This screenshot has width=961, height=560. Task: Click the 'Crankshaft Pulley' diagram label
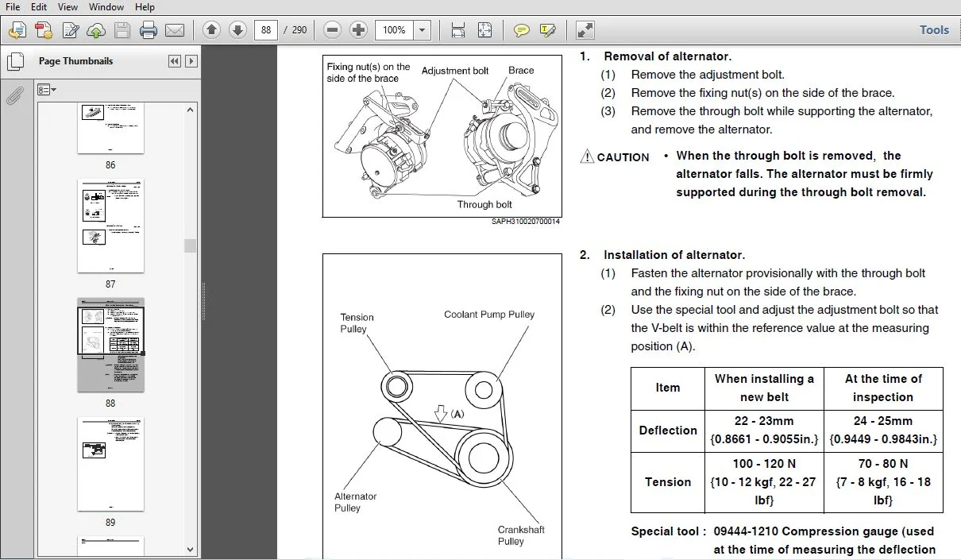point(521,535)
